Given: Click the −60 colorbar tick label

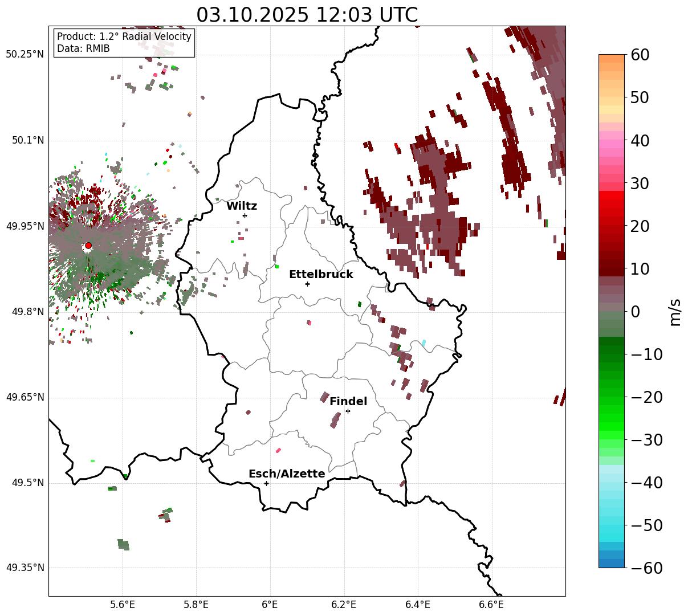Looking at the screenshot, I should [647, 568].
